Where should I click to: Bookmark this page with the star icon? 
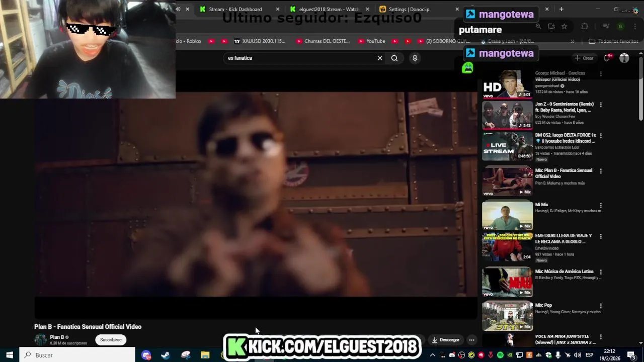pyautogui.click(x=564, y=26)
